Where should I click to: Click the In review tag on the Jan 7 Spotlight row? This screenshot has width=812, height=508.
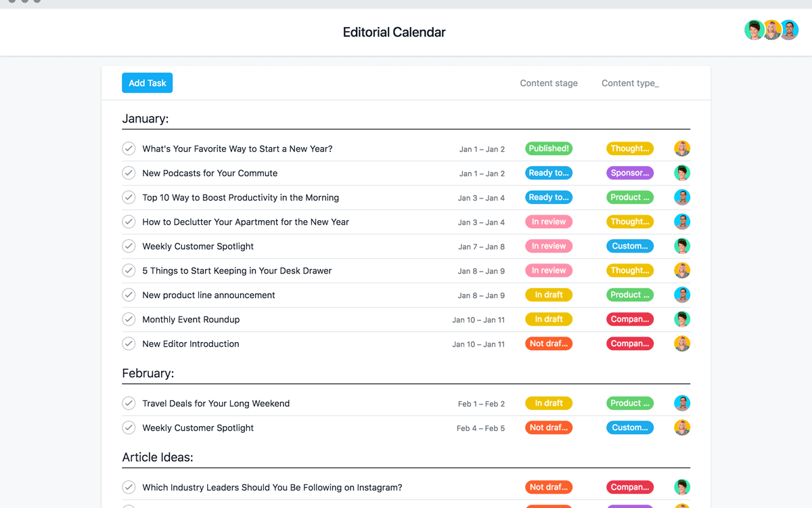point(549,246)
